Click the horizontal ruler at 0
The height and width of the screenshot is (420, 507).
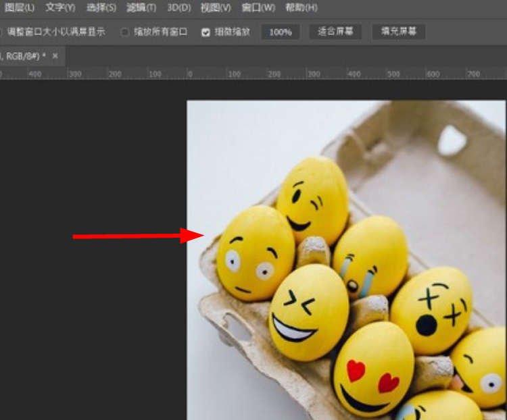pyautogui.click(x=190, y=74)
